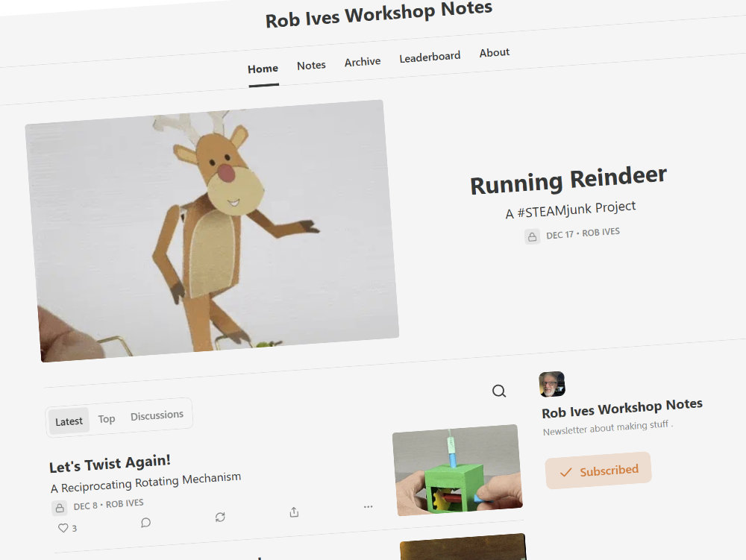Show the Discussions filter tab

point(157,415)
